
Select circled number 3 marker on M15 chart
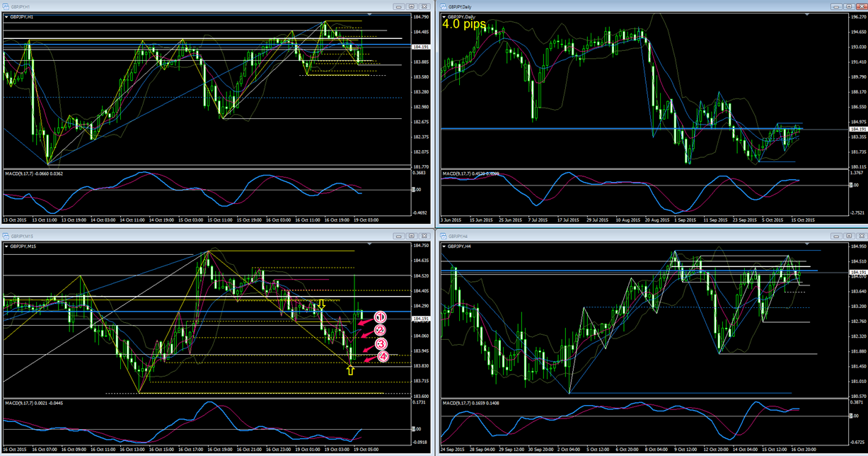pos(381,344)
